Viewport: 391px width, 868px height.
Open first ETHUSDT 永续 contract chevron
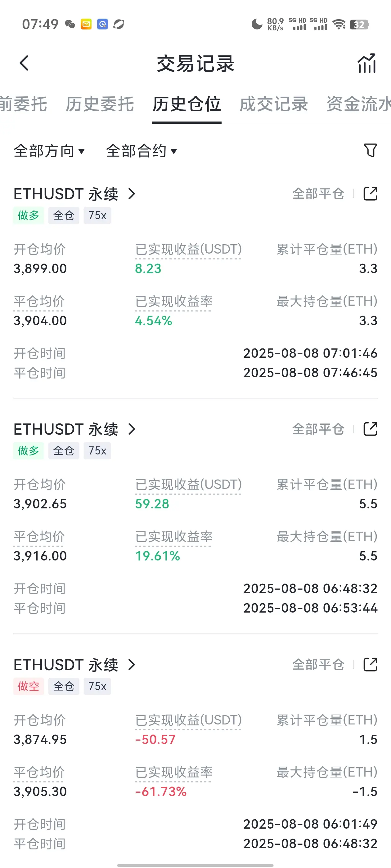(132, 194)
